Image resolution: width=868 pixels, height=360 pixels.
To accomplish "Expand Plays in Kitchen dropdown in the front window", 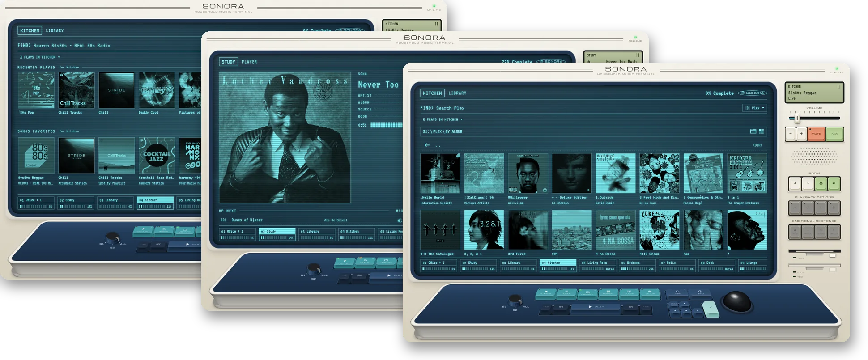I will tap(443, 119).
